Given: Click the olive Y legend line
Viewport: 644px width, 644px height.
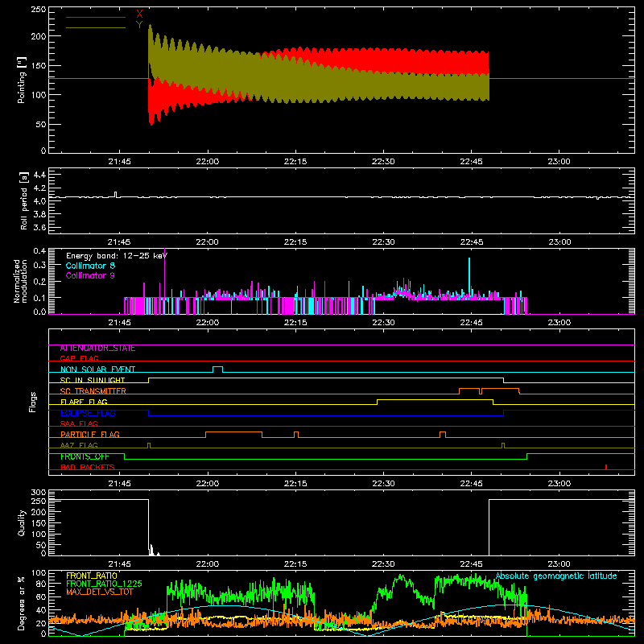Looking at the screenshot, I should coord(96,27).
